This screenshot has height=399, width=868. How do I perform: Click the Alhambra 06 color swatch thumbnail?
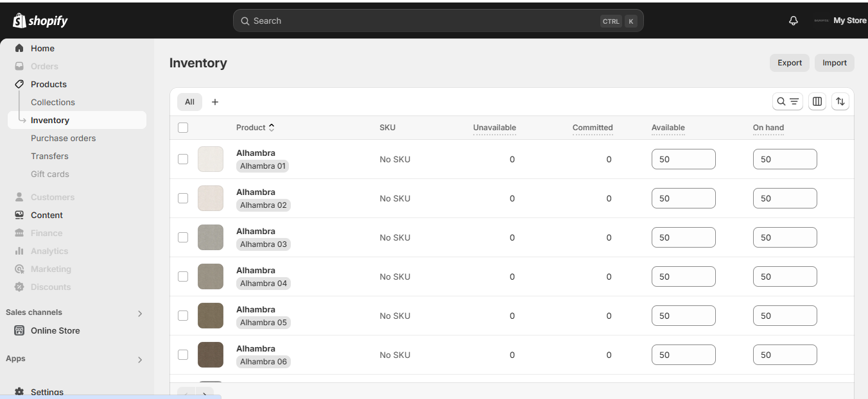tap(211, 355)
